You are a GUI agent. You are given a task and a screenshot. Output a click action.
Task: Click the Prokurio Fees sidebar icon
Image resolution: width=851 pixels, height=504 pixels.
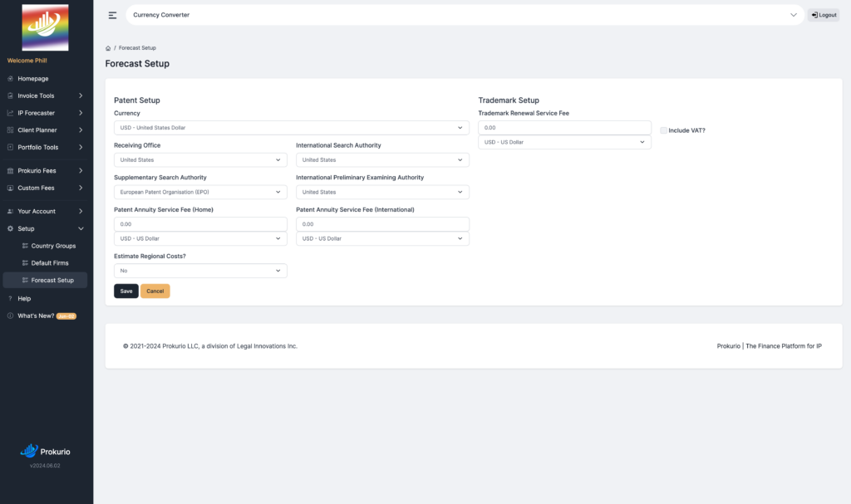click(10, 171)
